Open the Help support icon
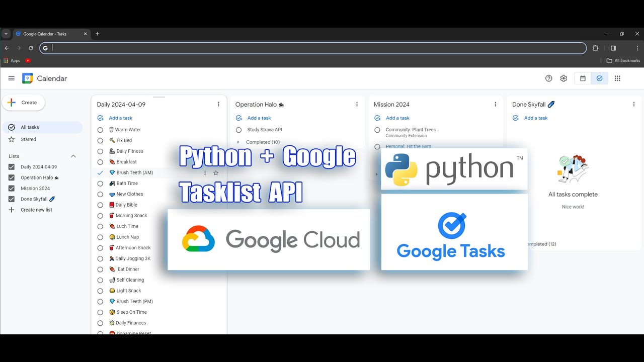 point(549,78)
